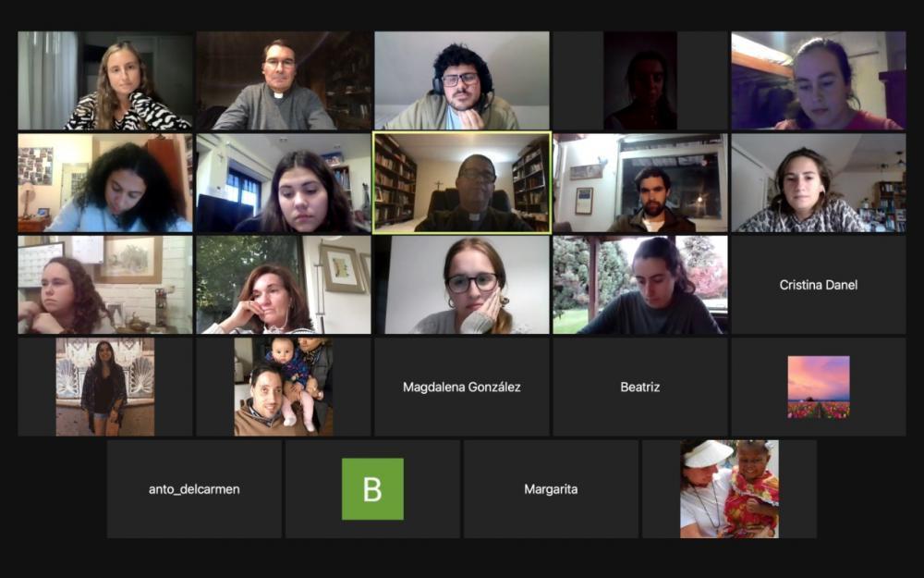The width and height of the screenshot is (924, 578).
Task: Open the anto_delcarmen participant tile
Action: pos(194,489)
